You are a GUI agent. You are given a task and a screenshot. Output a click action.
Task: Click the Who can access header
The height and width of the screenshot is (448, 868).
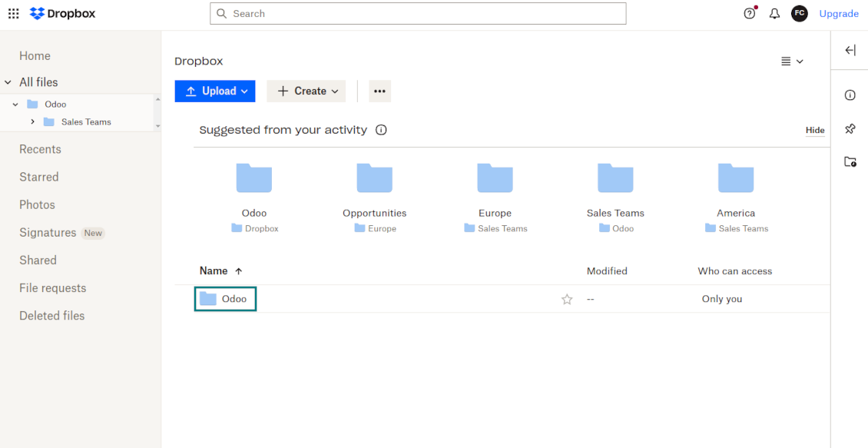click(x=734, y=270)
